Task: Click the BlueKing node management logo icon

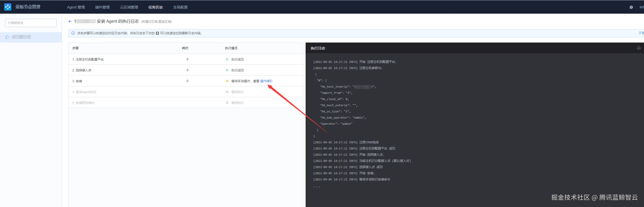Action: click(8, 7)
